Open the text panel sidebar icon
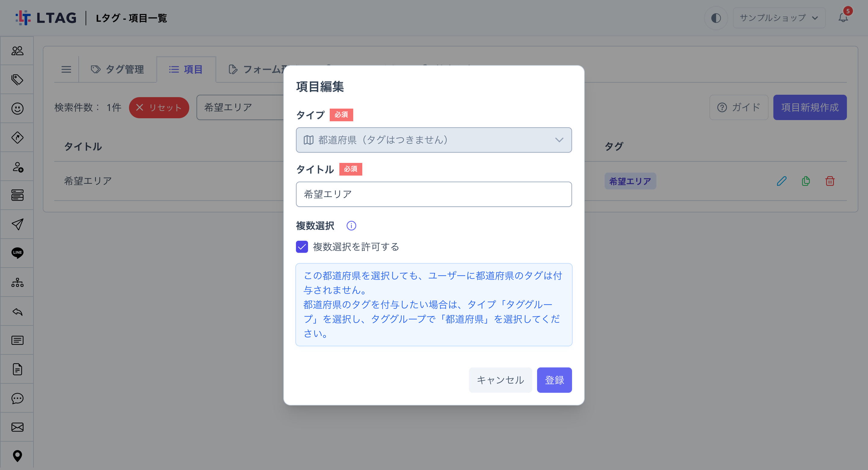Screen dimensions: 868x470 (17, 340)
